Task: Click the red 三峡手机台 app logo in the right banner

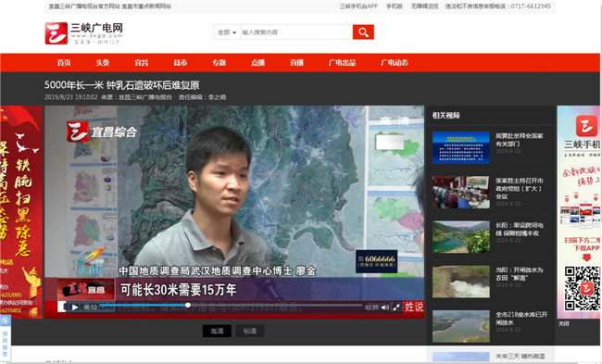Action: tap(586, 126)
